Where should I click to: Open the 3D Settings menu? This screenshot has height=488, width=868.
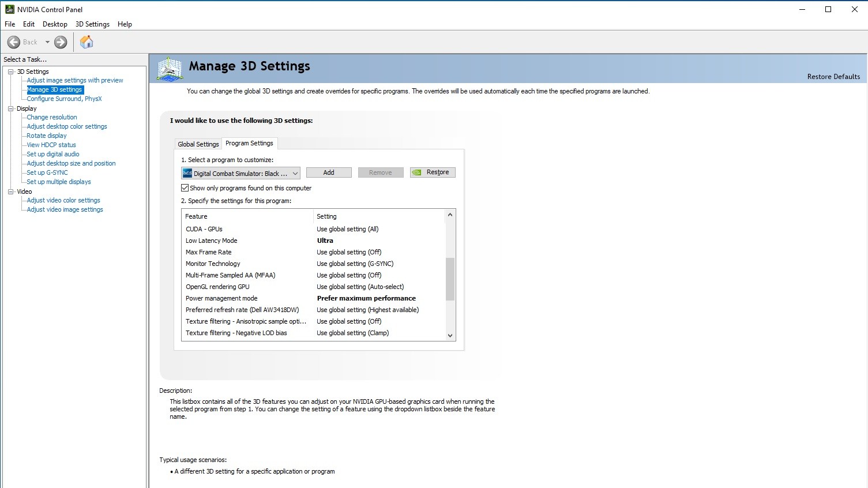[x=92, y=24]
